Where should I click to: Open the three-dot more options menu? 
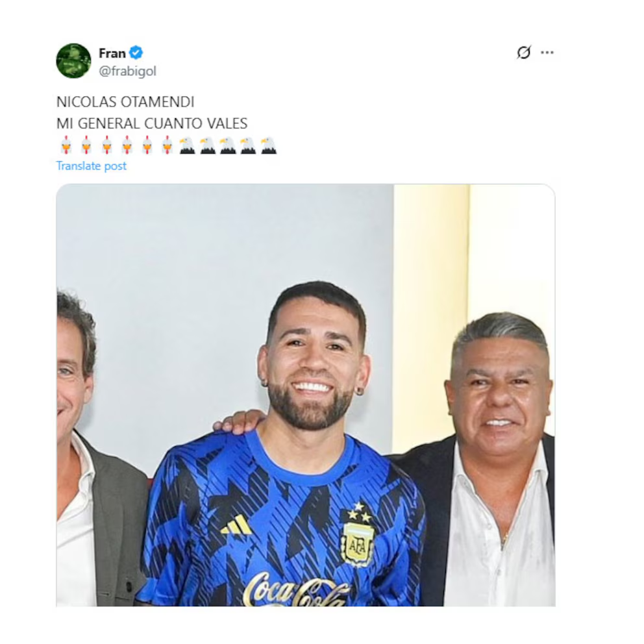pyautogui.click(x=547, y=53)
